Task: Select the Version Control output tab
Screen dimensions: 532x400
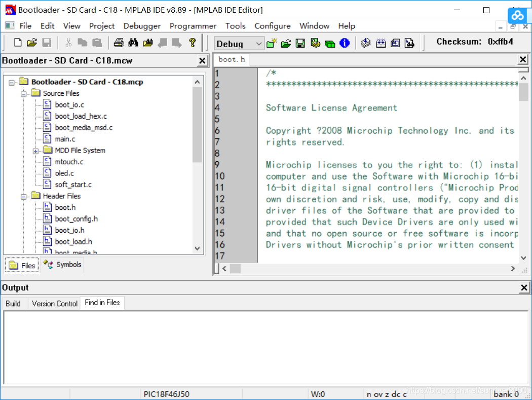Action: tap(55, 303)
